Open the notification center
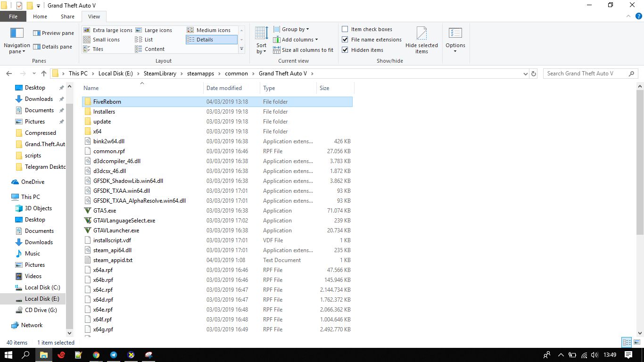The image size is (644, 362). pyautogui.click(x=628, y=355)
